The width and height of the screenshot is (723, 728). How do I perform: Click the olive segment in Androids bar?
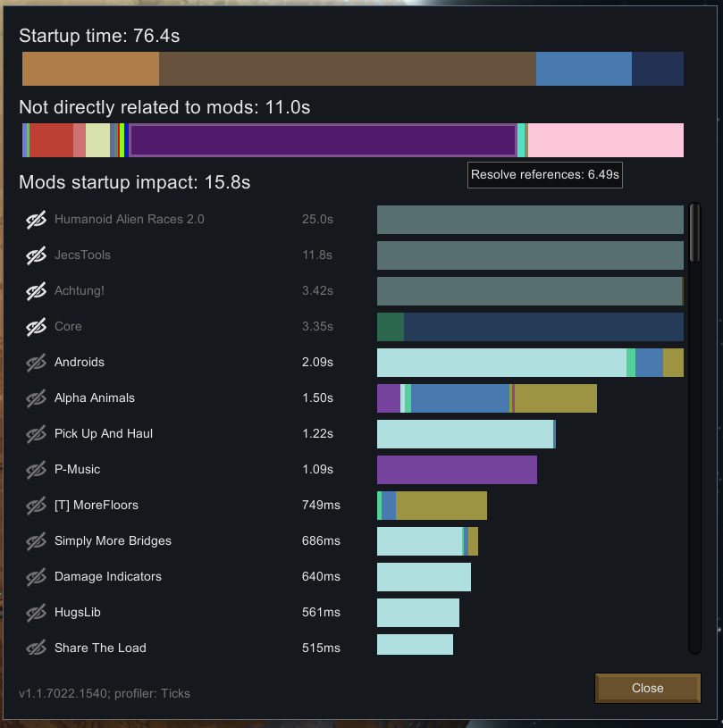click(x=673, y=363)
